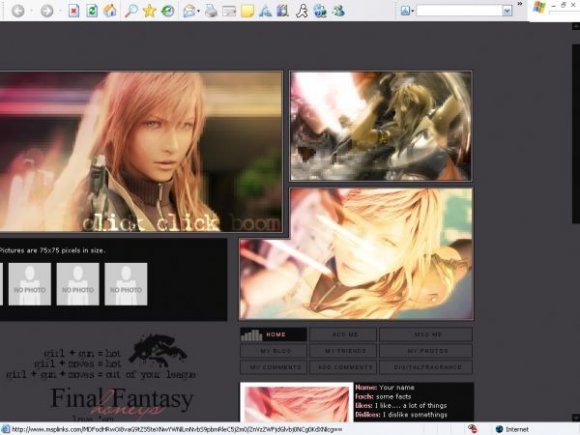Open the MY FRIENDS navigation button
The height and width of the screenshot is (435, 580).
(x=343, y=351)
